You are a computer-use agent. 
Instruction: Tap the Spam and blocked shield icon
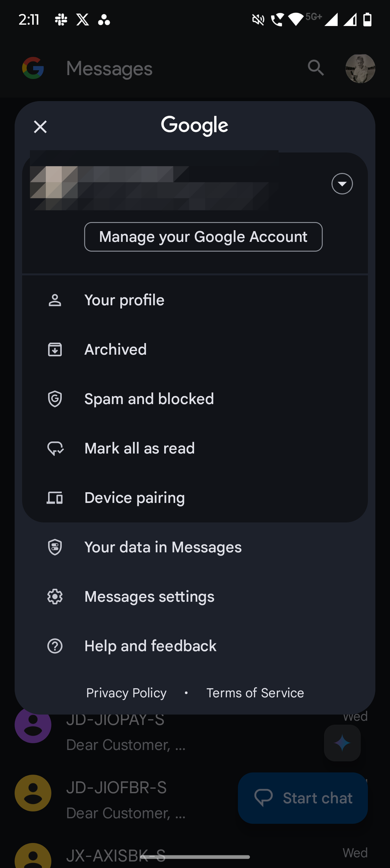(x=55, y=399)
